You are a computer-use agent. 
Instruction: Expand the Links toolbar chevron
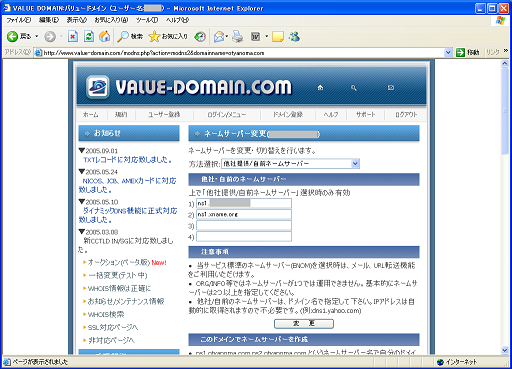506,51
